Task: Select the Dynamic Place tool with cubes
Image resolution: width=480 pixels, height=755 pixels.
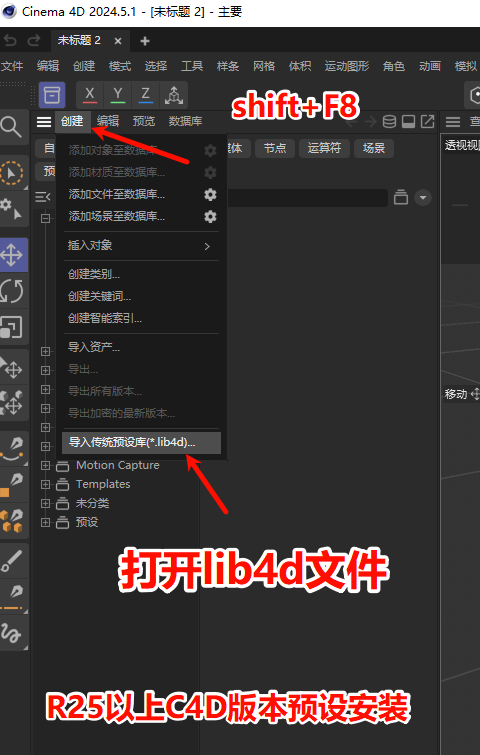Action: (12, 403)
